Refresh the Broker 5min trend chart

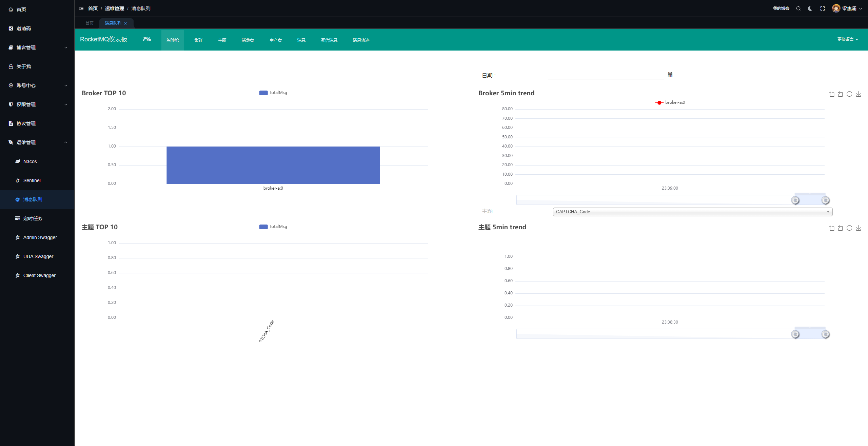[x=849, y=94]
